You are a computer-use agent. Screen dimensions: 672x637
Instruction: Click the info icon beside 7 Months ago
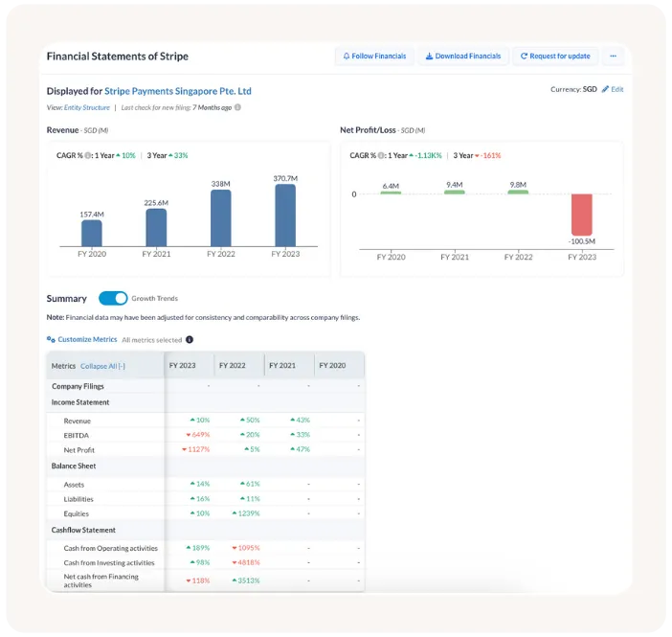pos(237,107)
